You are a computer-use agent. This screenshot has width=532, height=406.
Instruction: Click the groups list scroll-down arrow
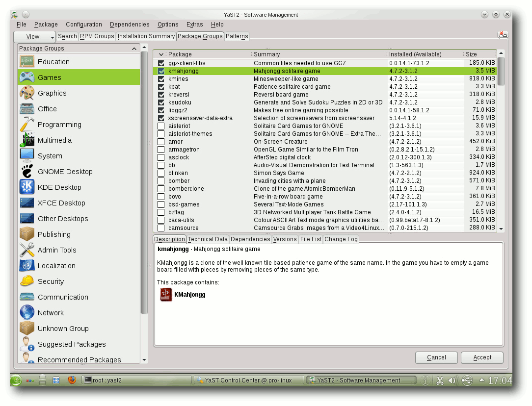144,360
